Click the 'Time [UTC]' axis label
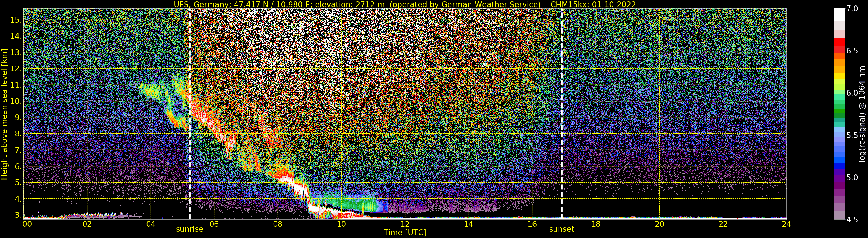 405,233
